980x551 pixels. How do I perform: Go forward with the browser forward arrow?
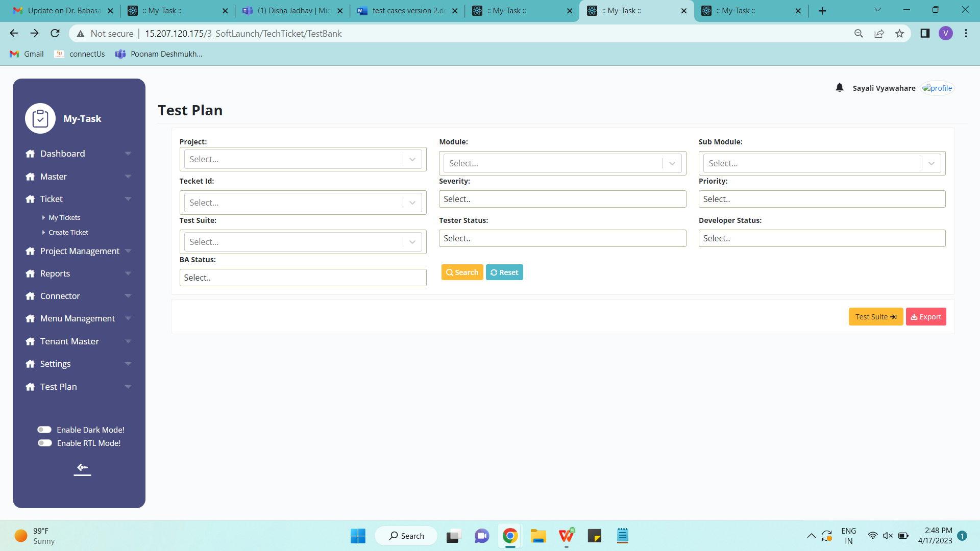pos(34,34)
